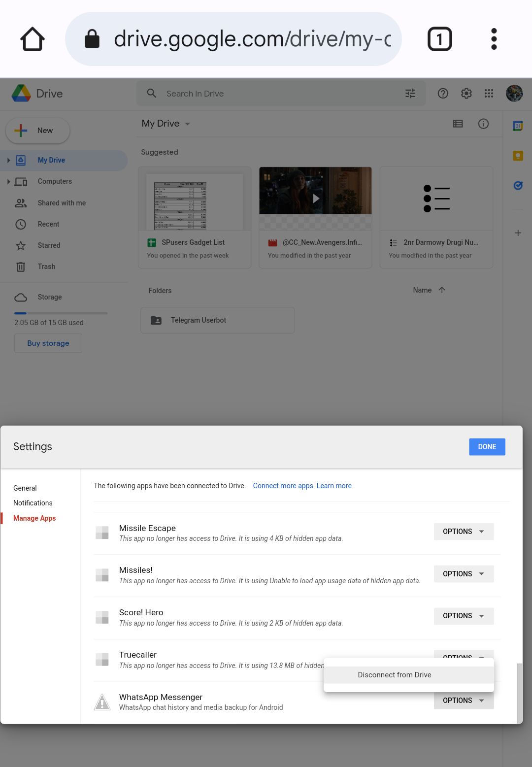Click Buy storage button
Screen dimensions: 532x767
48,343
